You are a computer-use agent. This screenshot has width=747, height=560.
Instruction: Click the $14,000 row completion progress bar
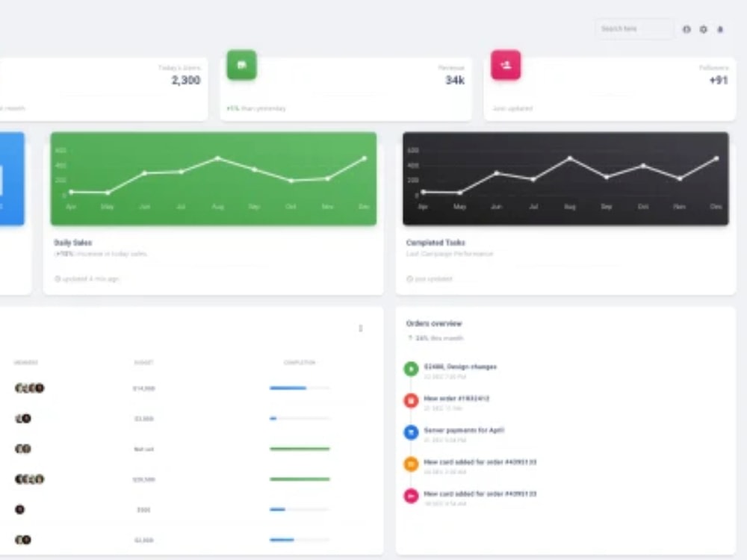(x=300, y=388)
